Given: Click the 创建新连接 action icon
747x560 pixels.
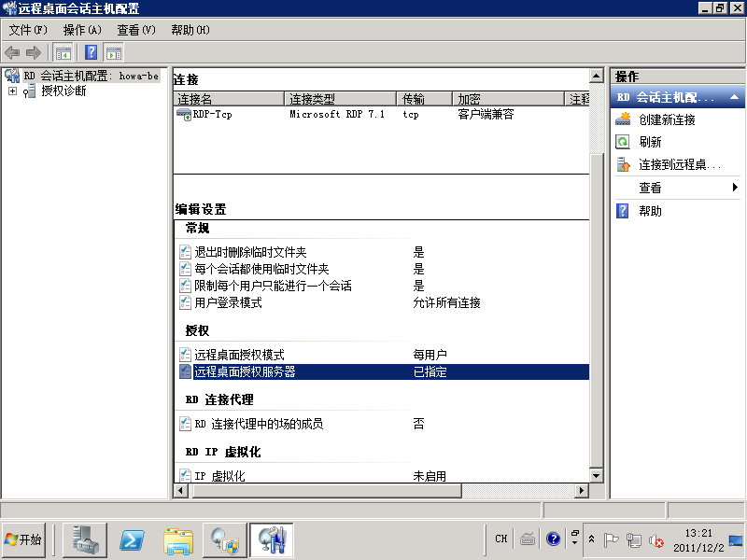Looking at the screenshot, I should click(623, 119).
